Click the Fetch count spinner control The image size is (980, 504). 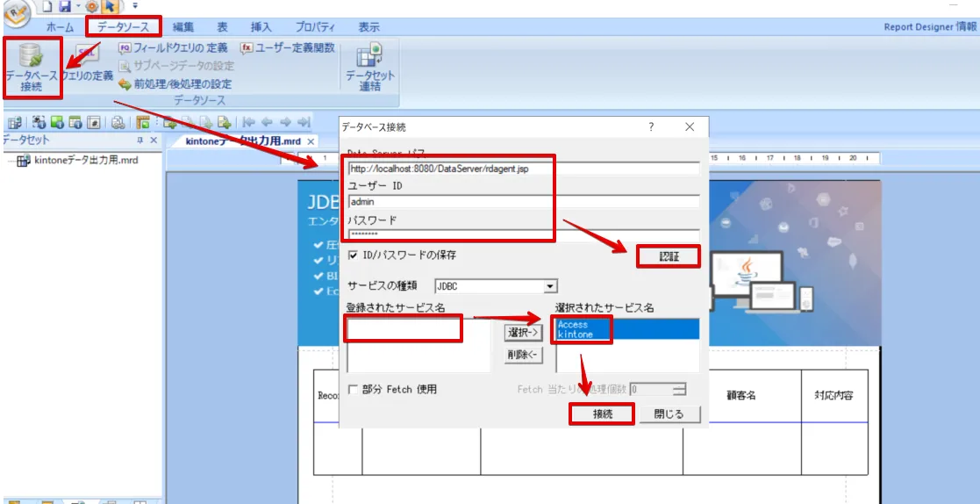pos(679,389)
